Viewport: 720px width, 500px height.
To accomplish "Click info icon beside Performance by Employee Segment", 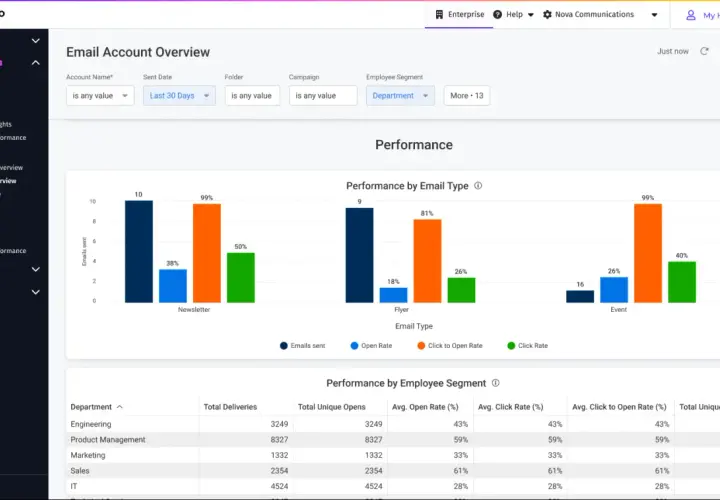I will 495,383.
